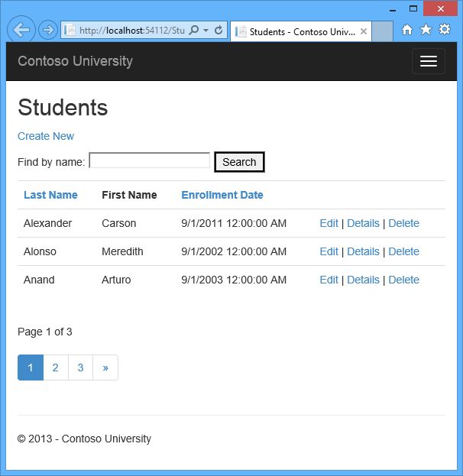Click the Anand last name cell

coord(39,280)
